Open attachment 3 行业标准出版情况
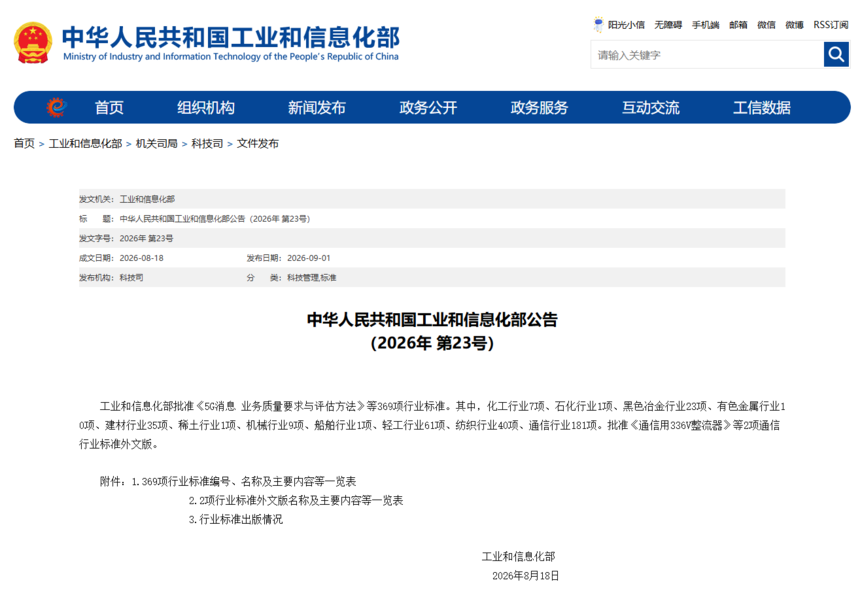The height and width of the screenshot is (595, 860). pos(236,519)
